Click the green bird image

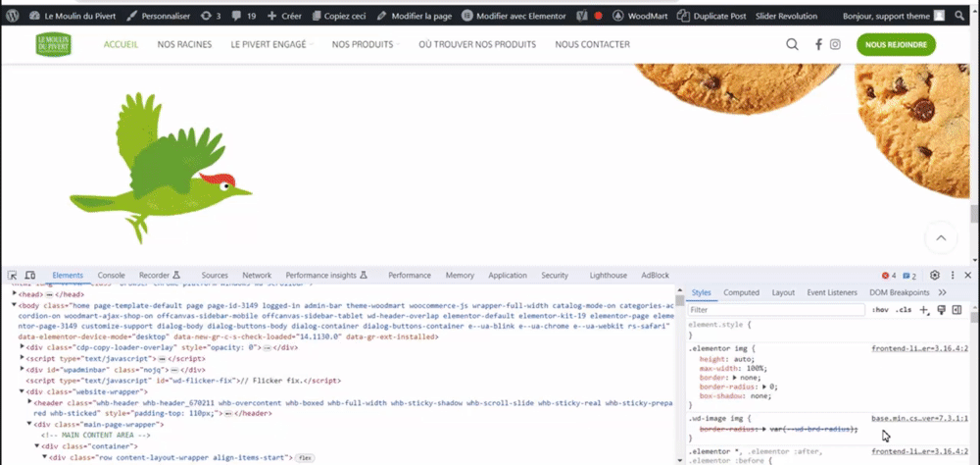pyautogui.click(x=161, y=168)
